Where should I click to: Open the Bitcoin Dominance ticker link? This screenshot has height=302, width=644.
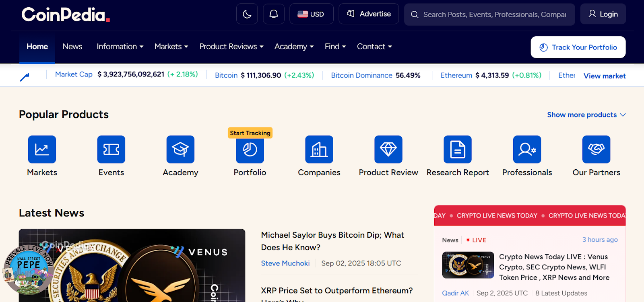(361, 75)
